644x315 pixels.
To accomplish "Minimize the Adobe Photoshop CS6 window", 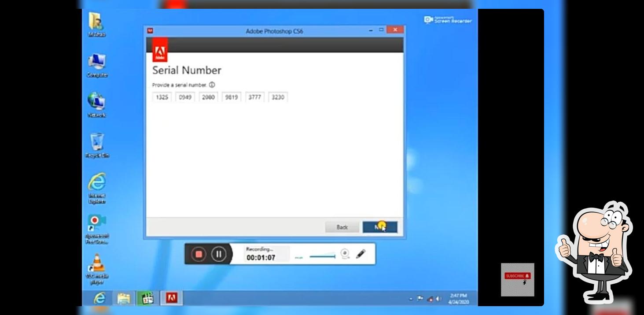I will [370, 30].
